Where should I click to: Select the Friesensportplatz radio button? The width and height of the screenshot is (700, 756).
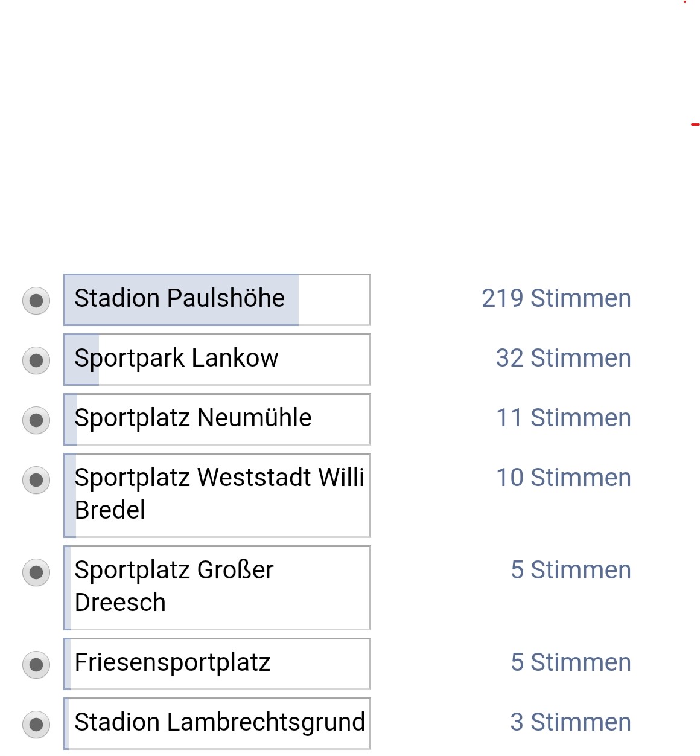click(x=36, y=664)
